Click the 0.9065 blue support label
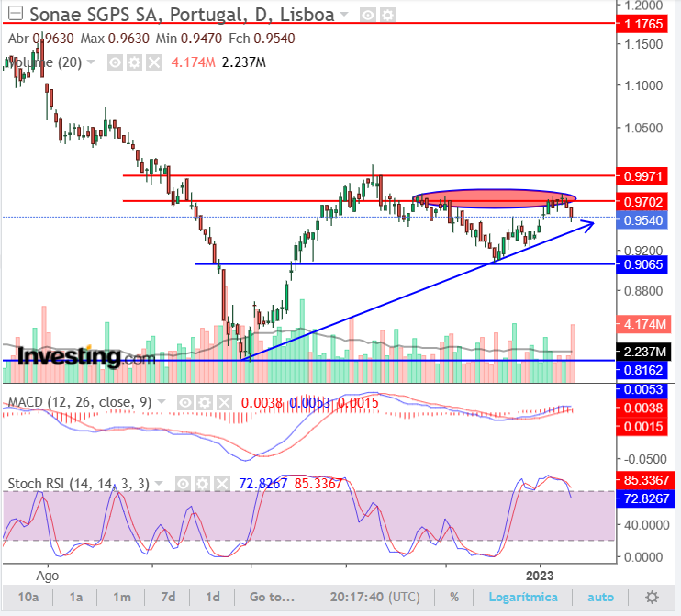 tap(642, 264)
